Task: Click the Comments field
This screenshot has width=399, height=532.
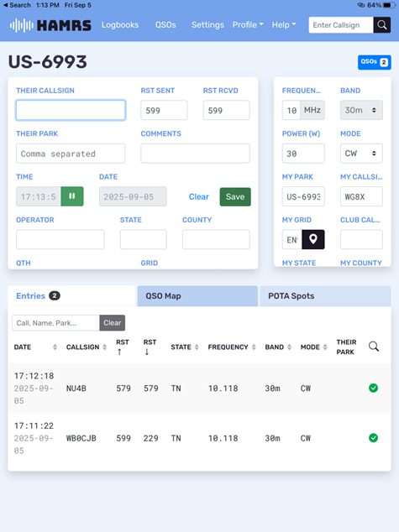Action: [195, 153]
